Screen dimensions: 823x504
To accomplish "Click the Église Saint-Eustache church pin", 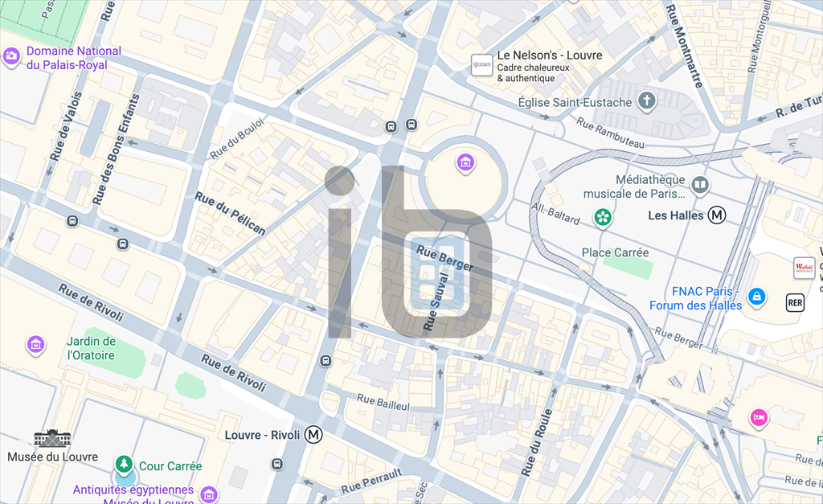I will 647,100.
